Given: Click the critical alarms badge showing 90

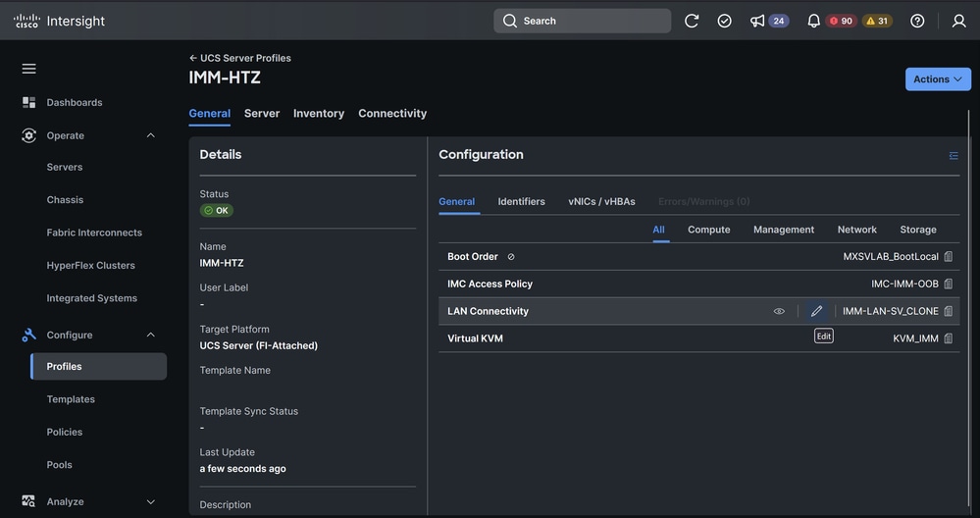Looking at the screenshot, I should tap(842, 21).
